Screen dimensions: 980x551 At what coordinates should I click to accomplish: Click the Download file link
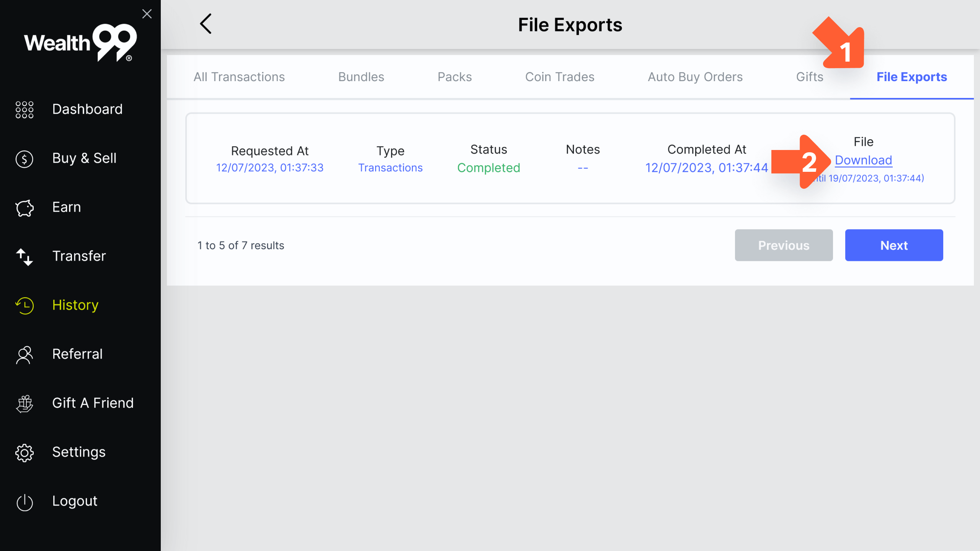tap(863, 160)
